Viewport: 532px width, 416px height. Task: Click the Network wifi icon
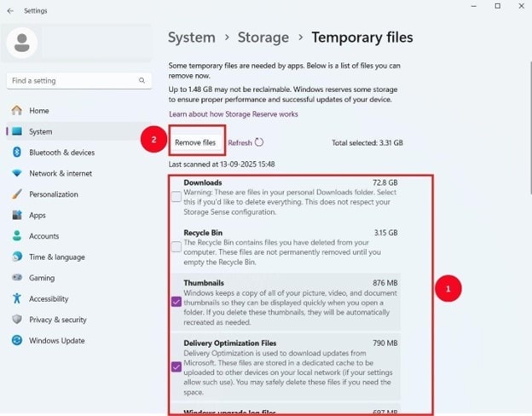click(17, 173)
